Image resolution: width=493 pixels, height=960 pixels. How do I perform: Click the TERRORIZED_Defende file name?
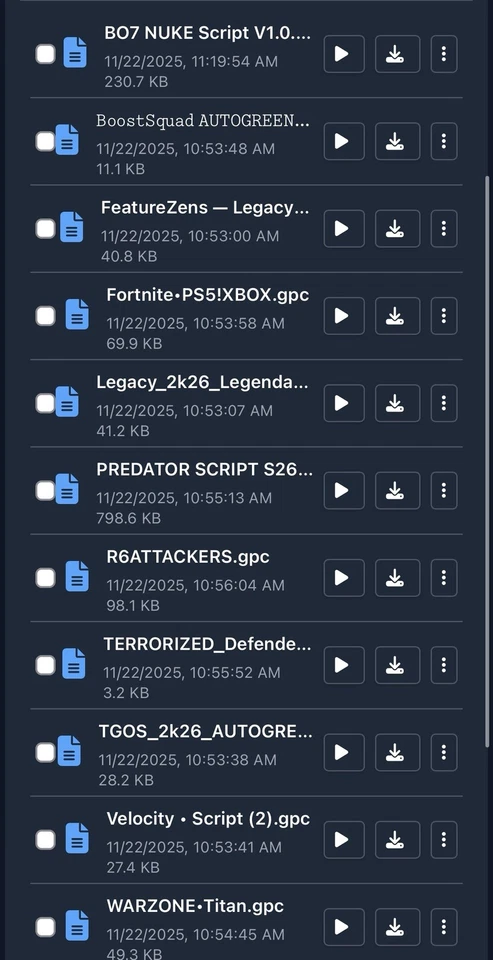[x=207, y=645]
